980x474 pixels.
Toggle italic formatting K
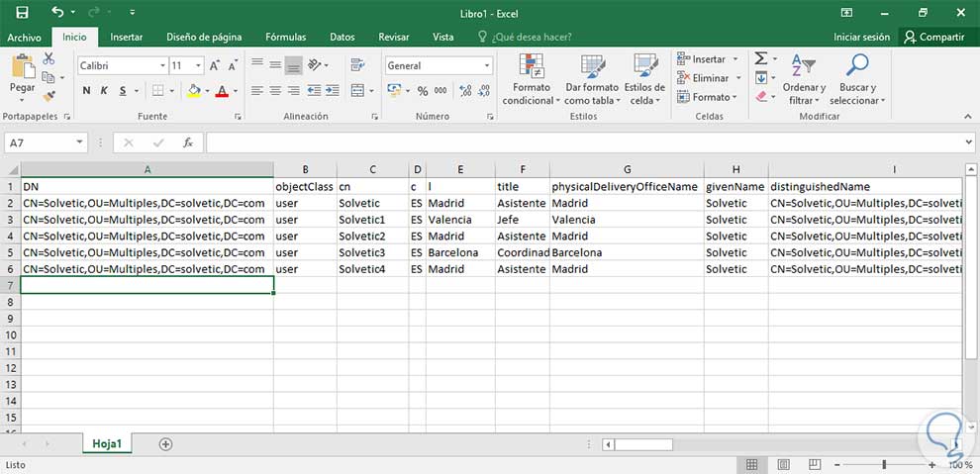[104, 91]
